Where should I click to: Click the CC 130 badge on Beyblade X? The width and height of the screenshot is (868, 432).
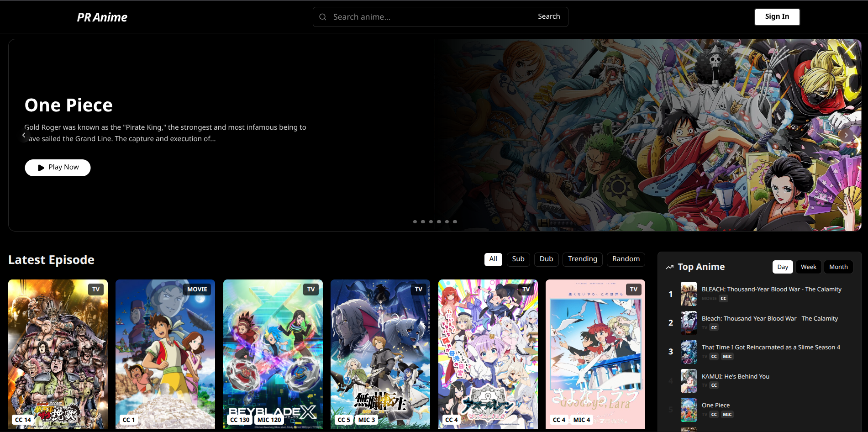click(240, 420)
